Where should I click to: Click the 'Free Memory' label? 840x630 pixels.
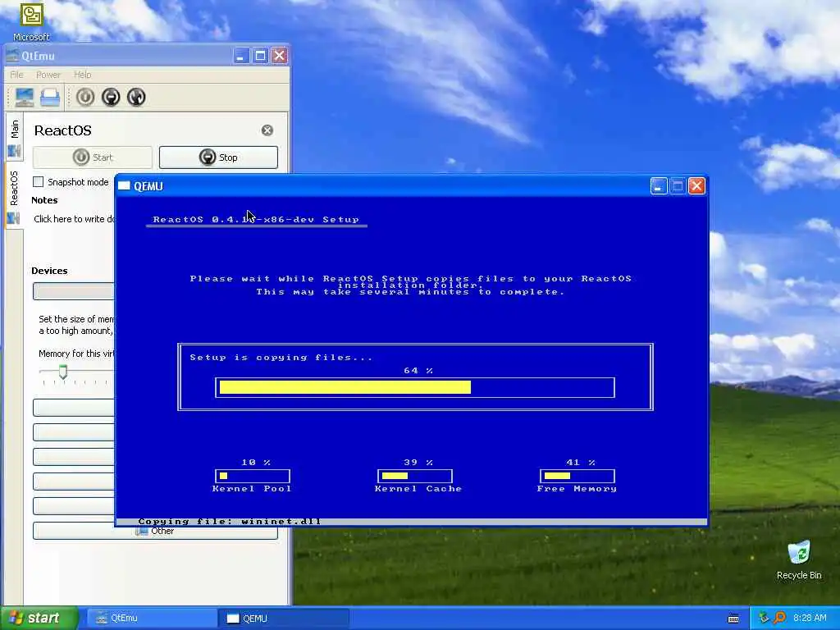pyautogui.click(x=577, y=489)
